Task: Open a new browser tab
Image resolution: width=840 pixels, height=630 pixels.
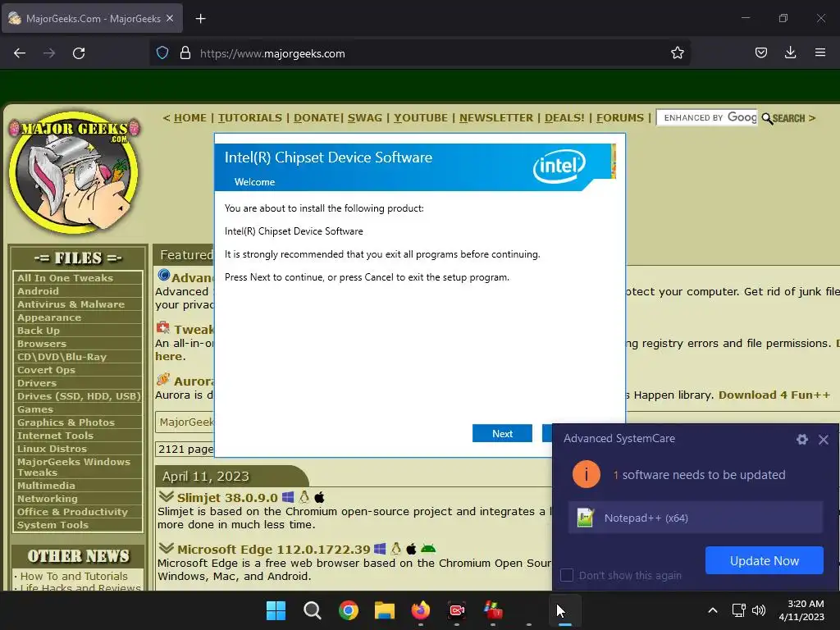Action: 200,19
